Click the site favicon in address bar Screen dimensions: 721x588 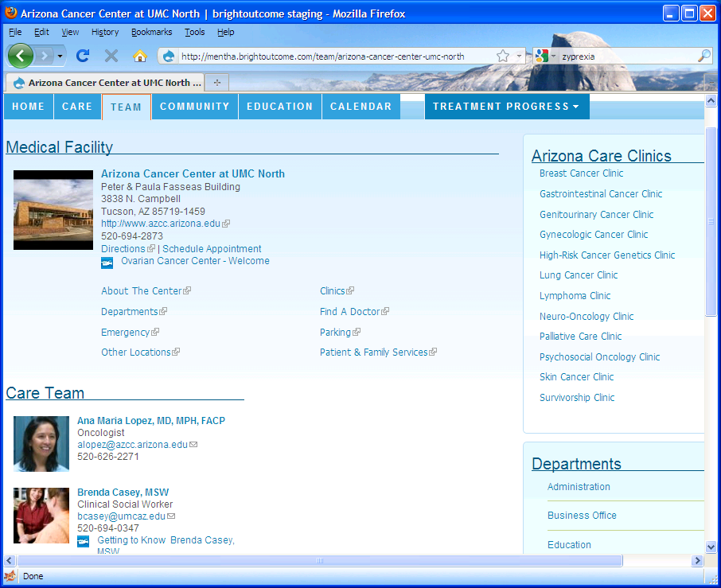click(169, 56)
